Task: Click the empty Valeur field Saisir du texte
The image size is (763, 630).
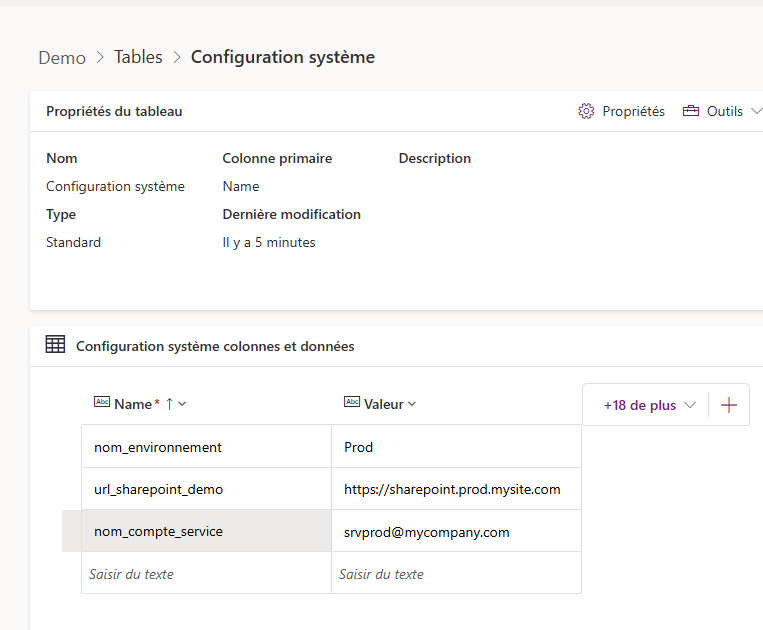Action: pyautogui.click(x=456, y=573)
